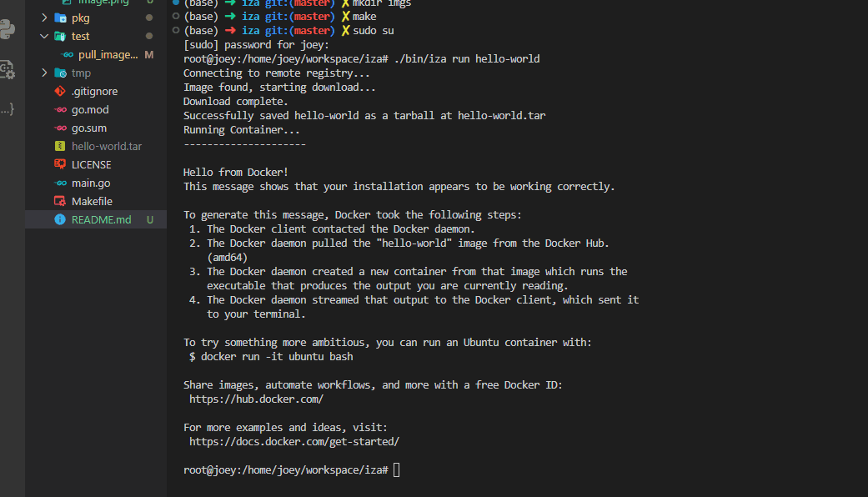This screenshot has height=497, width=868.
Task: Click the archive icon beside hello-world.tar
Action: (x=60, y=147)
